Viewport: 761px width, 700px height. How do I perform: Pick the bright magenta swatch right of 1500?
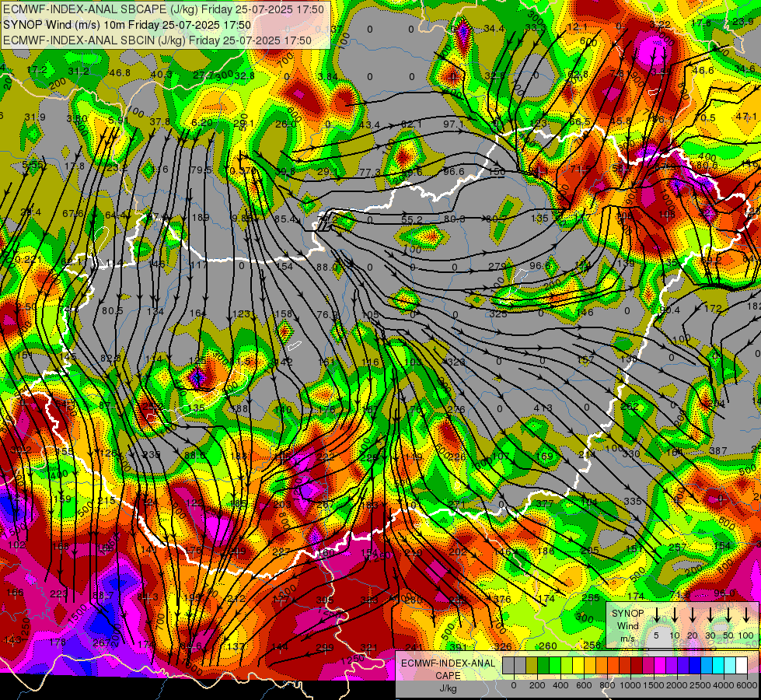tap(660, 665)
